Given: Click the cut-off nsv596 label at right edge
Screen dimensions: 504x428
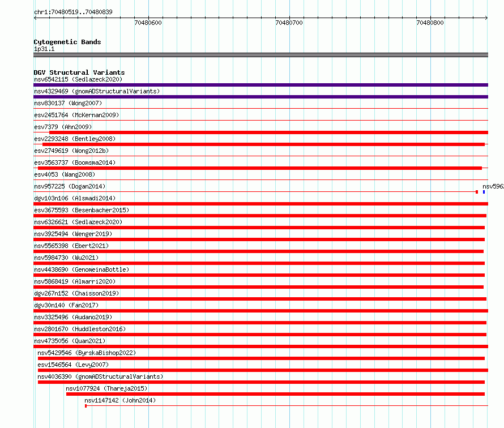Looking at the screenshot, I should point(493,186).
